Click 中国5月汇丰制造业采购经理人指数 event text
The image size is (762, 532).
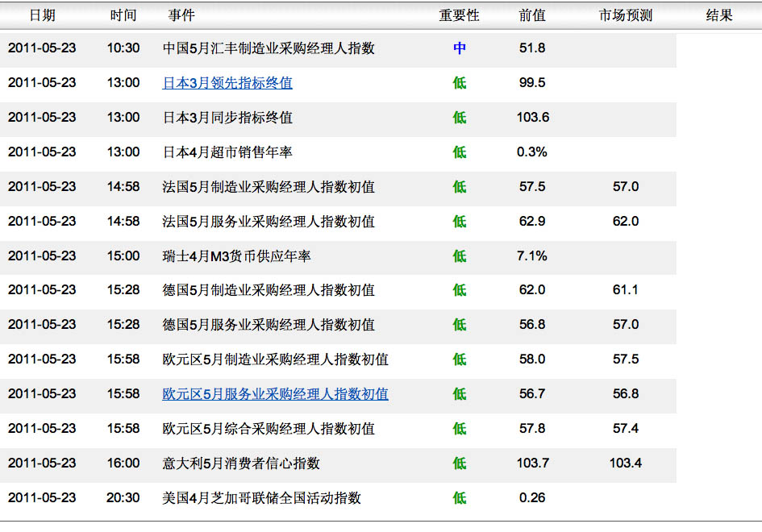269,48
